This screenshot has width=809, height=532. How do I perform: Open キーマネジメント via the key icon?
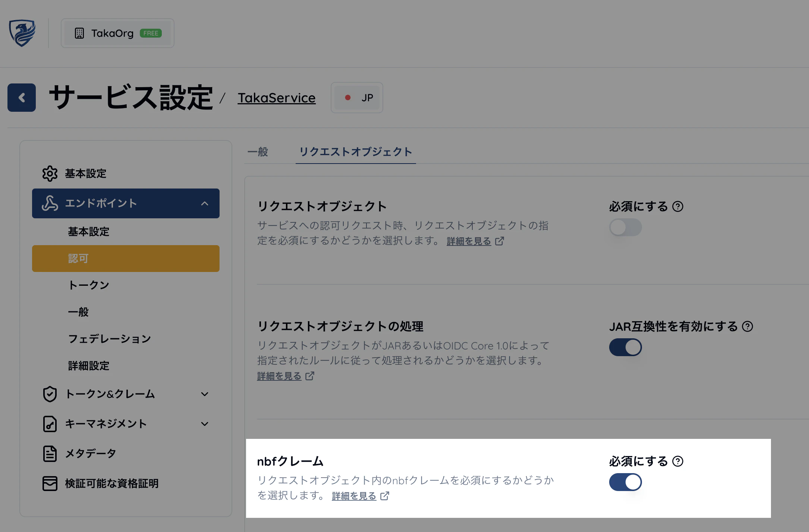point(50,424)
